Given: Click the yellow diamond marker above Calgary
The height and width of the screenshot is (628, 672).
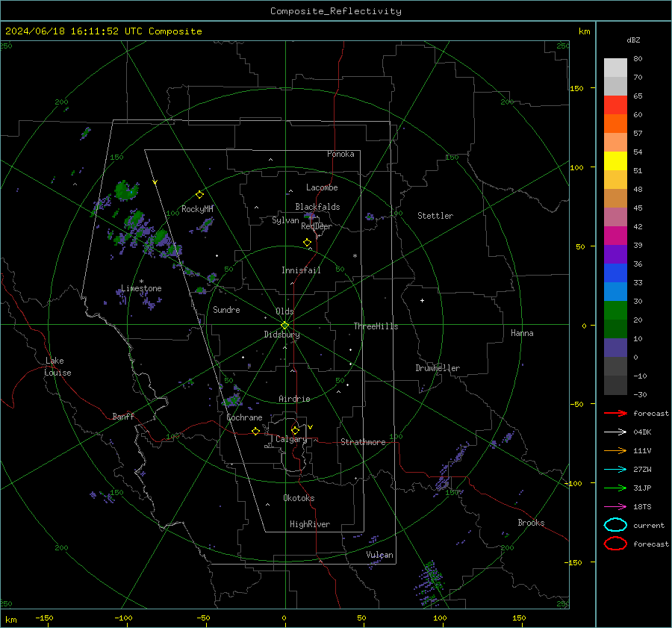Looking at the screenshot, I should pos(295,430).
